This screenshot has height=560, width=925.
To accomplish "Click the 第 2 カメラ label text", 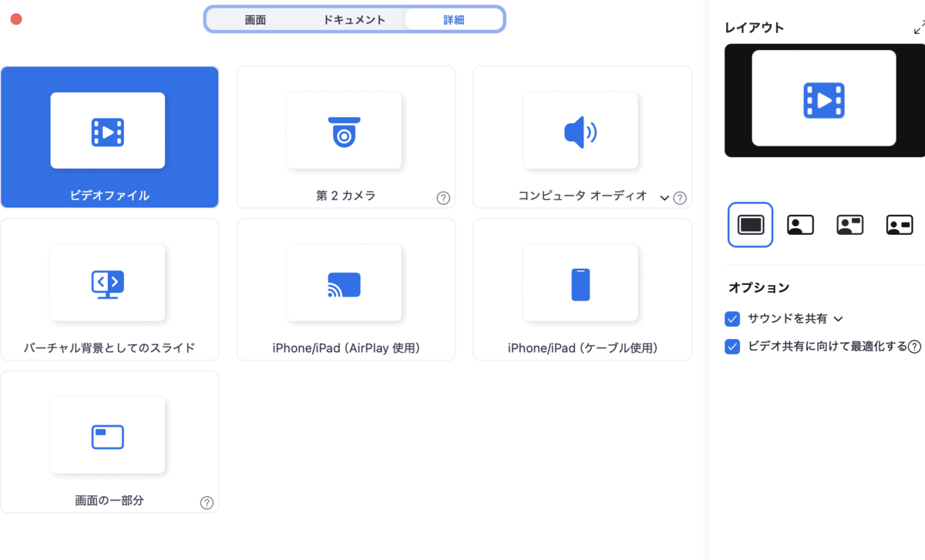I will coord(346,196).
